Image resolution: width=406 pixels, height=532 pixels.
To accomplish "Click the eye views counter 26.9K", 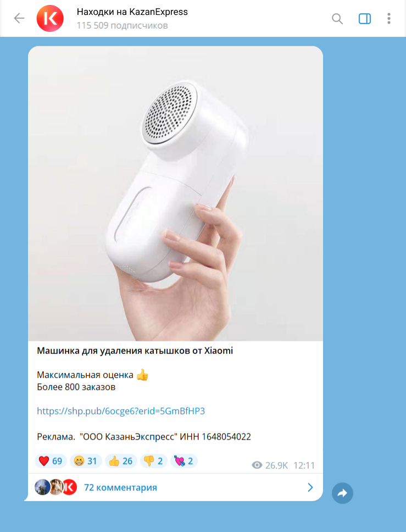I will [x=270, y=465].
